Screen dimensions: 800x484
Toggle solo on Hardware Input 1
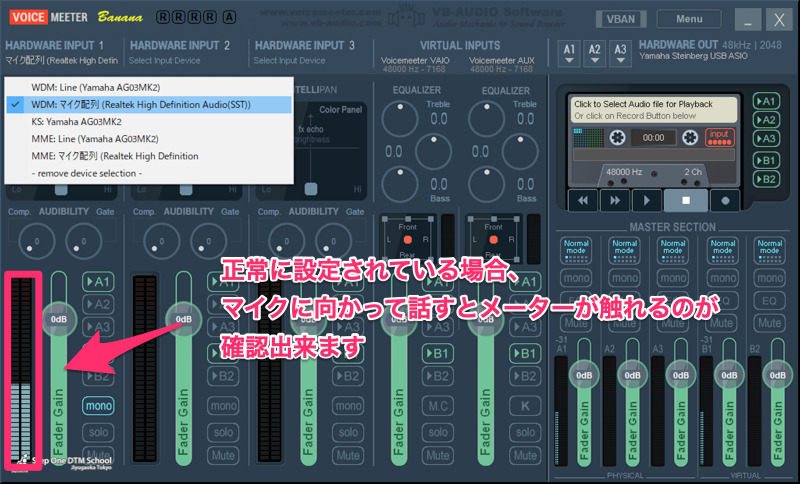pyautogui.click(x=98, y=432)
